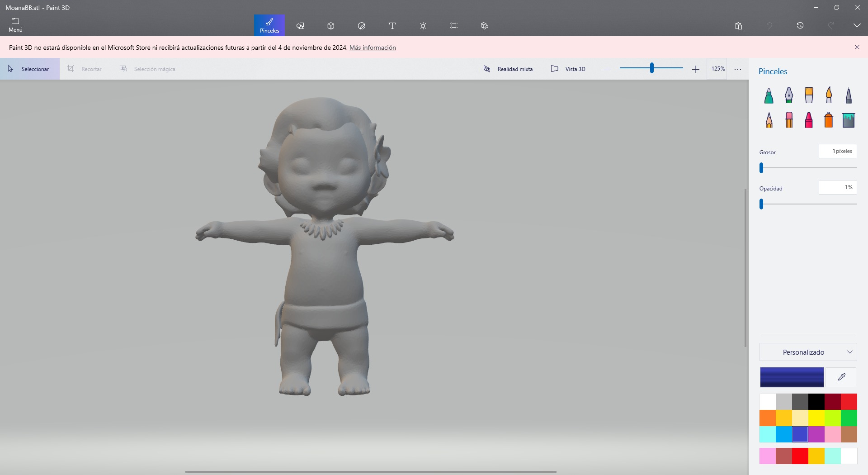This screenshot has height=475, width=868.
Task: Pick the indigo blue swatch
Action: click(x=800, y=434)
